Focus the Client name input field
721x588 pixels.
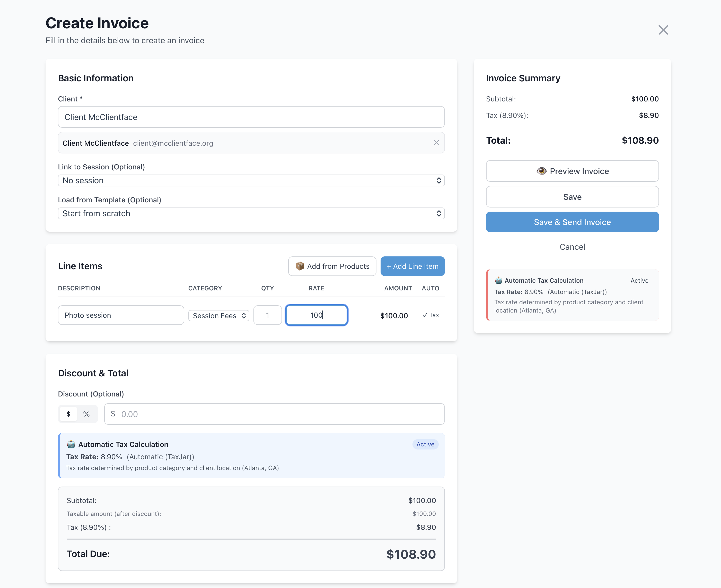tap(251, 117)
